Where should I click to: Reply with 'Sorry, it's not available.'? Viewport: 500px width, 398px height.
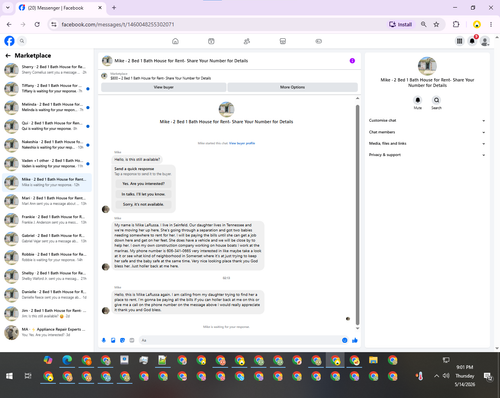[143, 204]
